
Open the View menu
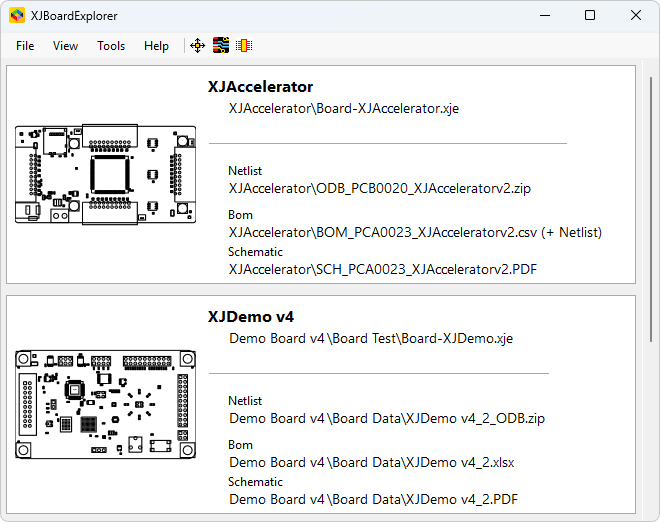pos(65,46)
